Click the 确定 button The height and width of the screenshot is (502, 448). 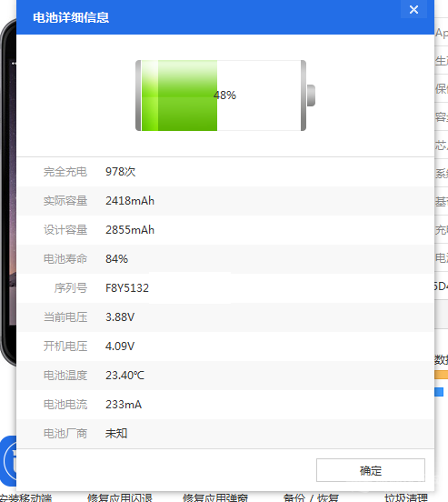[x=371, y=470]
